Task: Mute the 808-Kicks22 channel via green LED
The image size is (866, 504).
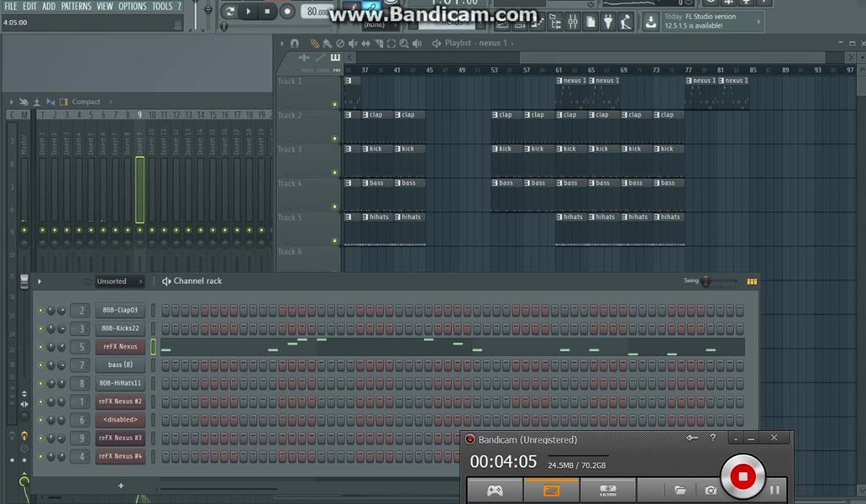Action: coord(40,329)
